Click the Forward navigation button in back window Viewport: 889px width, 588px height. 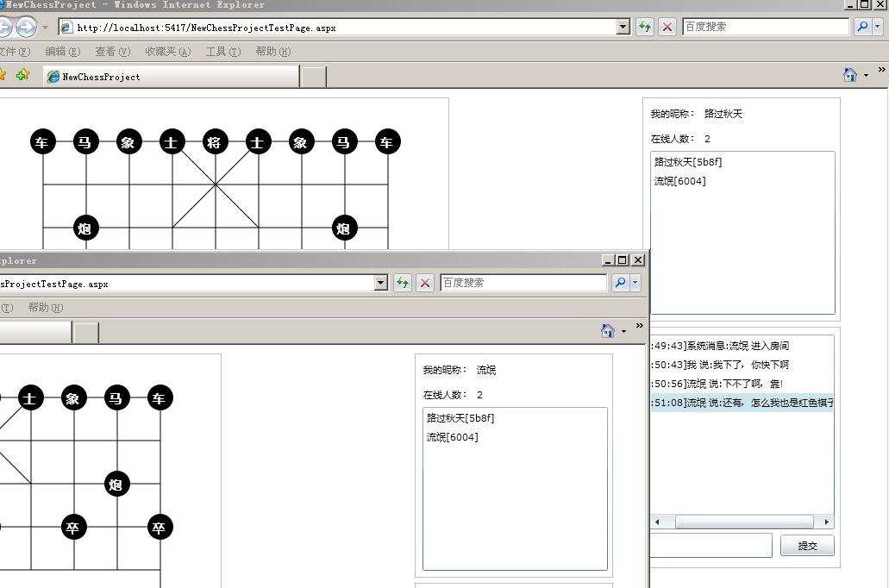26,27
